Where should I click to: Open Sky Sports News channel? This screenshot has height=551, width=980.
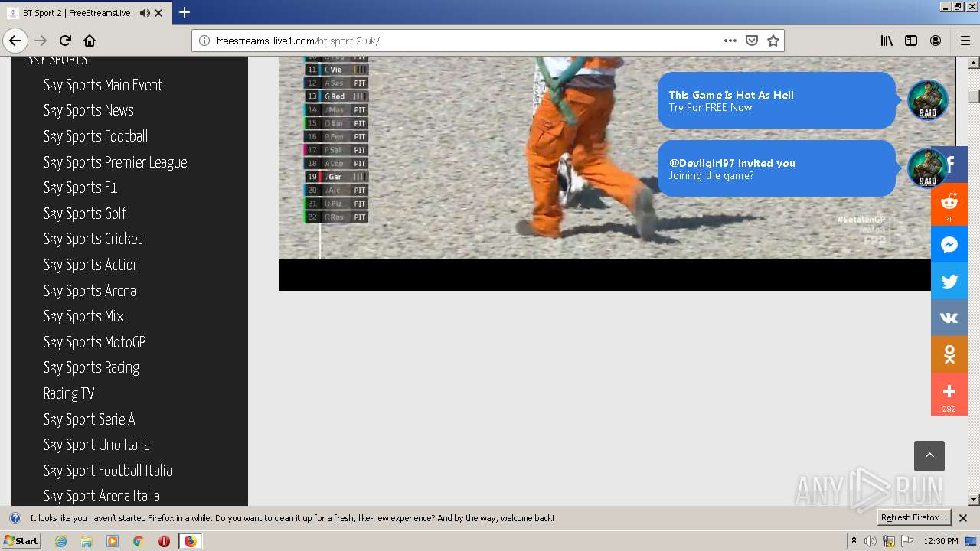pos(89,110)
